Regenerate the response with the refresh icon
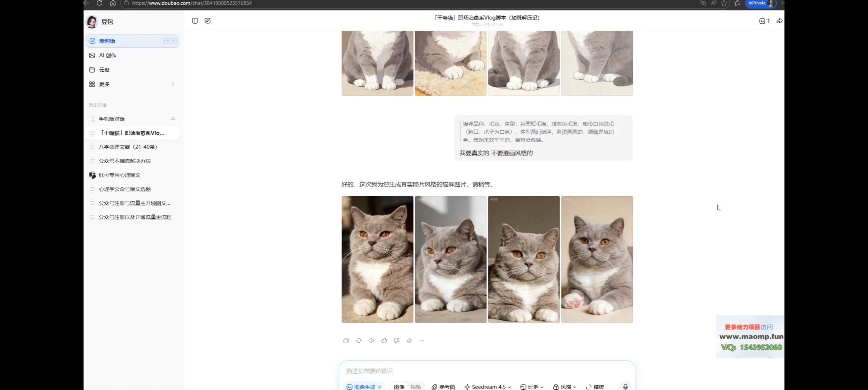The width and height of the screenshot is (868, 390). [x=358, y=340]
